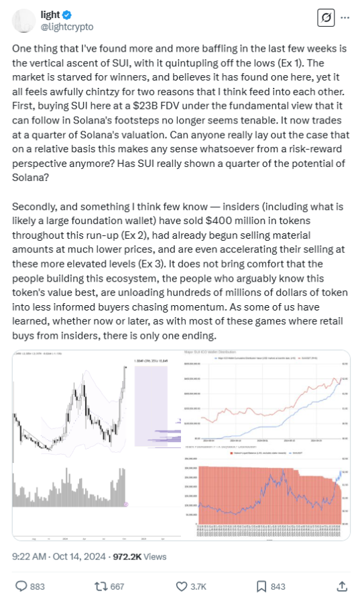Click the reply speech bubble icon
364x613 pixels.
(x=21, y=586)
